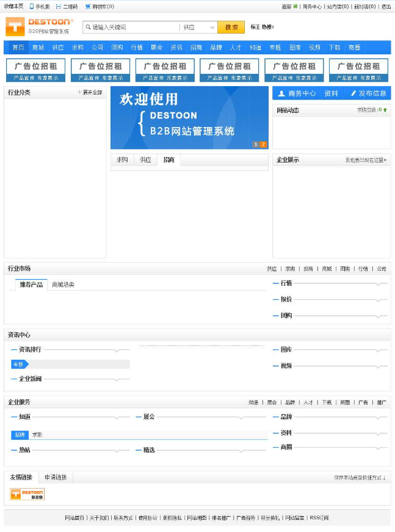The width and height of the screenshot is (395, 532).
Task: Click the blue 专题 tag in 资讯中心
Action: coord(20,365)
